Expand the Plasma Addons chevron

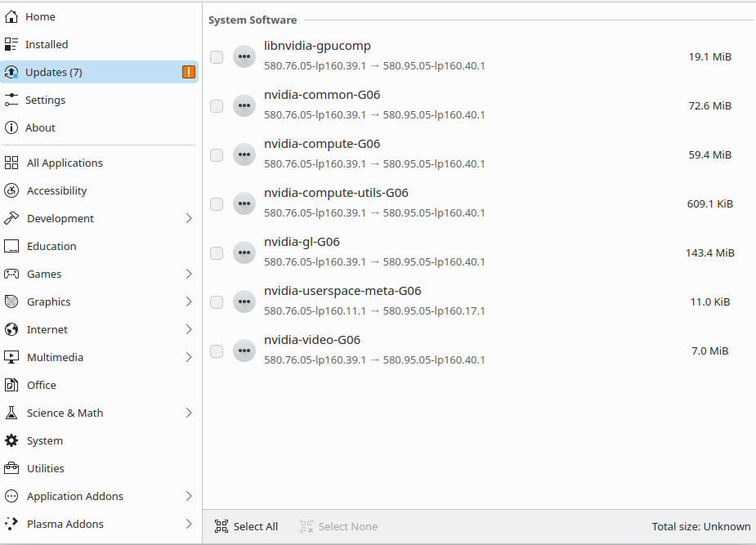[x=189, y=524]
